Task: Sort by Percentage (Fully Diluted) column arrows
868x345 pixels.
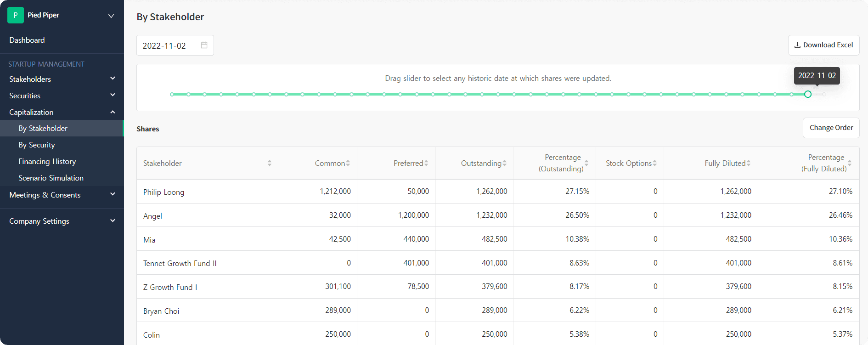Action: [x=850, y=163]
